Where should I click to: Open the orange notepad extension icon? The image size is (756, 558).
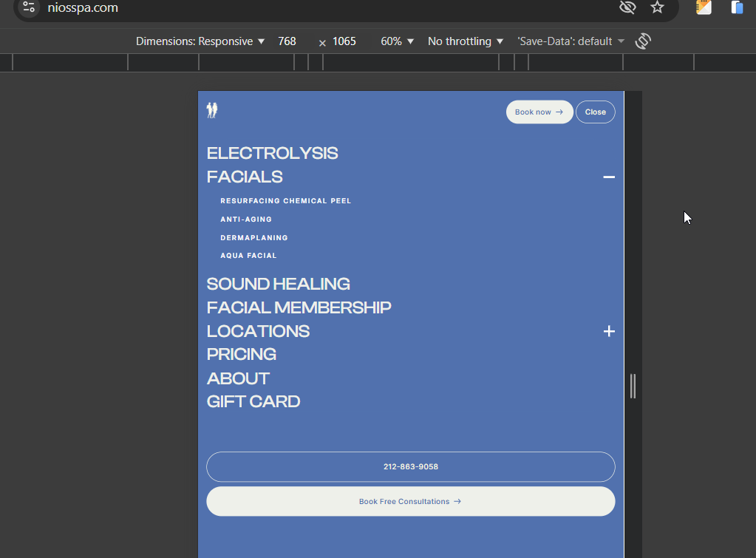704,7
